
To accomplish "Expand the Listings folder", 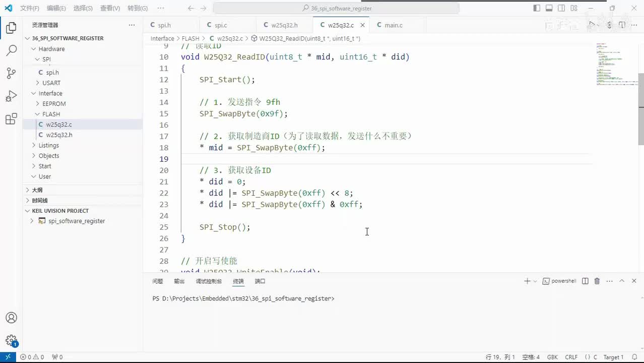I will pyautogui.click(x=34, y=145).
